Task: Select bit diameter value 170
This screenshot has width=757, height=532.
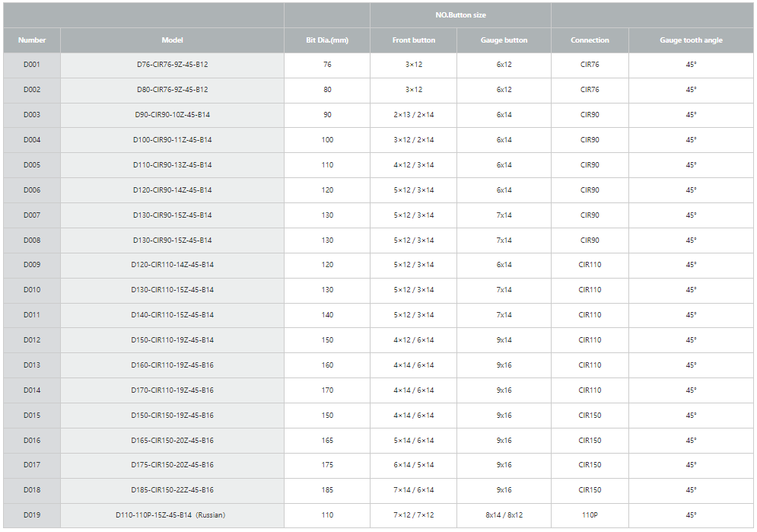Action: coord(327,390)
